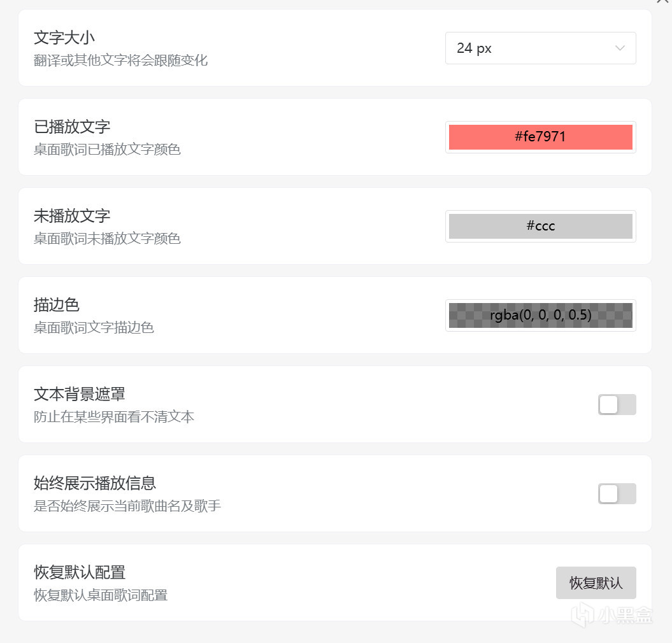The width and height of the screenshot is (672, 643).
Task: Click the 防止在某些界面看不清文本 description
Action: [x=114, y=417]
